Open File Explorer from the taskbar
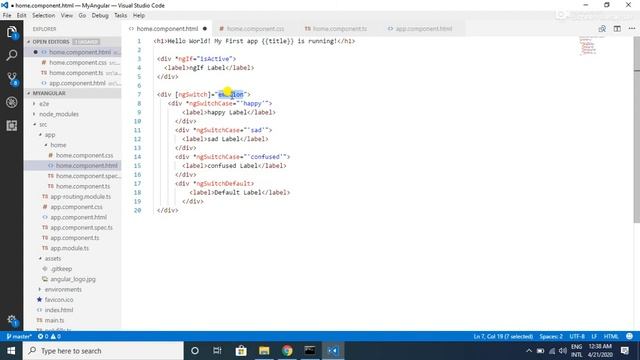This screenshot has height=360, width=640. (264, 351)
